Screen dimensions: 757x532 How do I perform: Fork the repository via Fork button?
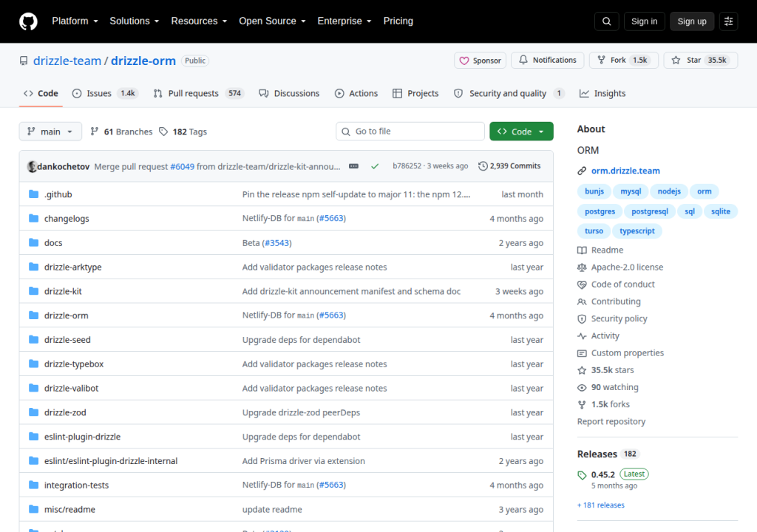[623, 61]
